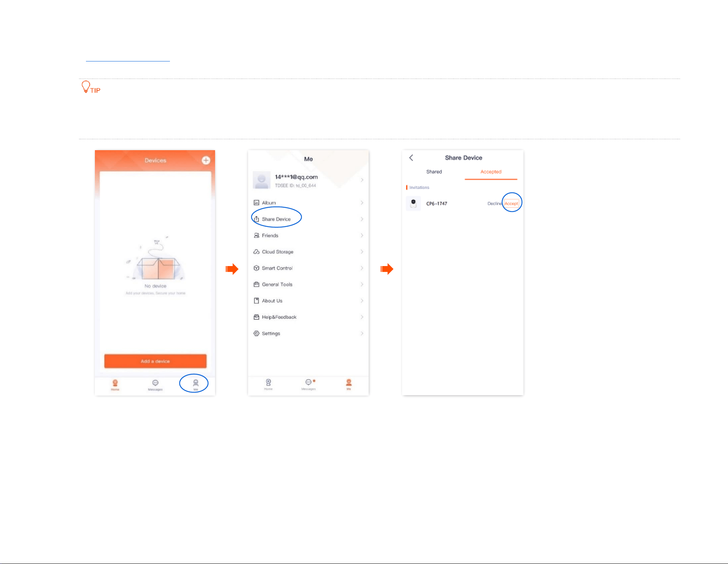
Task: Open the Share Device menu entry
Action: pos(308,219)
